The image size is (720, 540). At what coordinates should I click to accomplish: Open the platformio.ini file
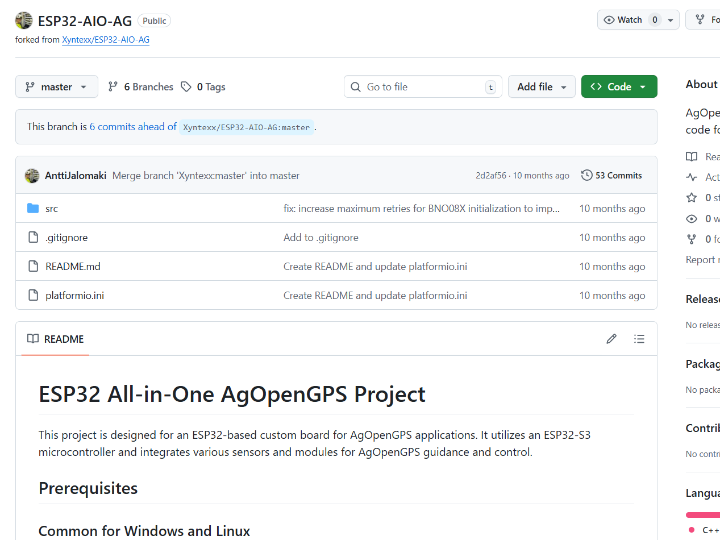(75, 296)
